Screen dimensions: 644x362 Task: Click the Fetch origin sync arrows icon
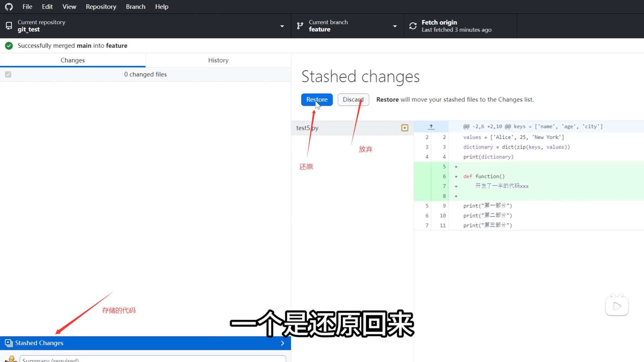click(x=413, y=26)
